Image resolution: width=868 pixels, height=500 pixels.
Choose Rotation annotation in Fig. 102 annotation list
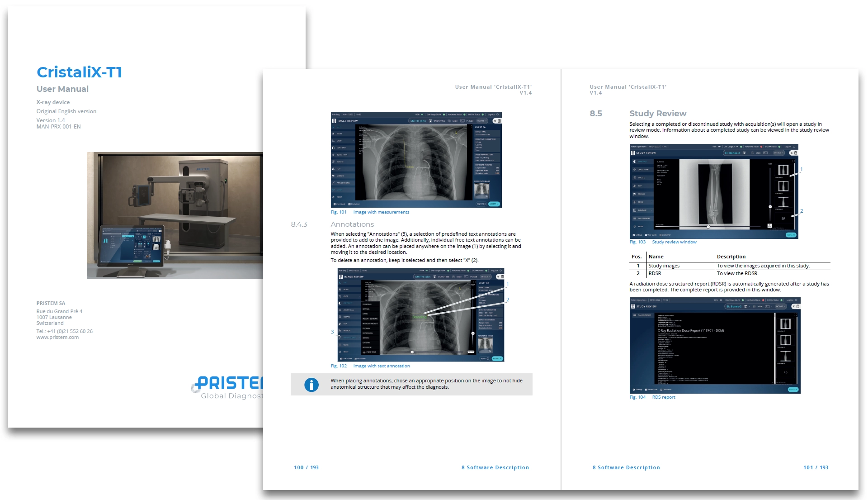click(x=370, y=347)
